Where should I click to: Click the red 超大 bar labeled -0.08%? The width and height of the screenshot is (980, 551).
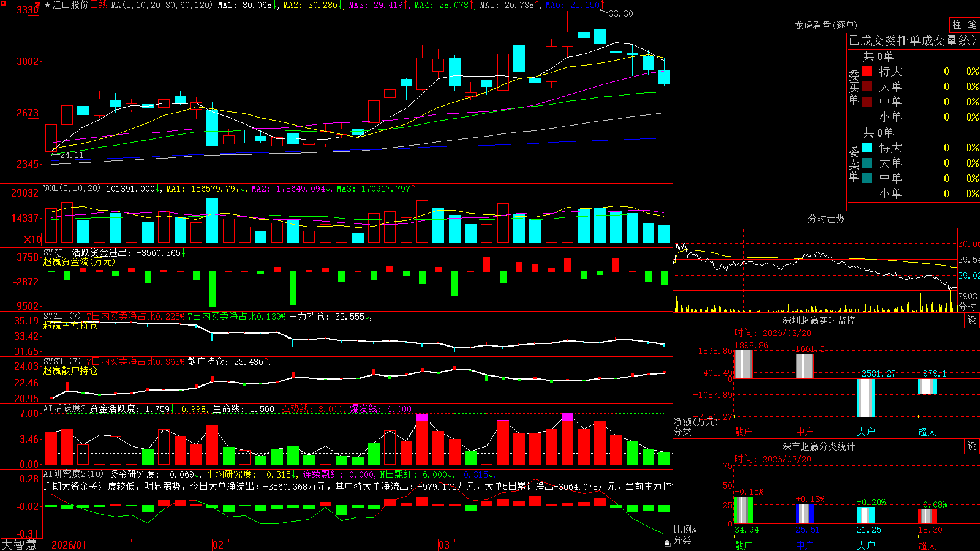[927, 517]
